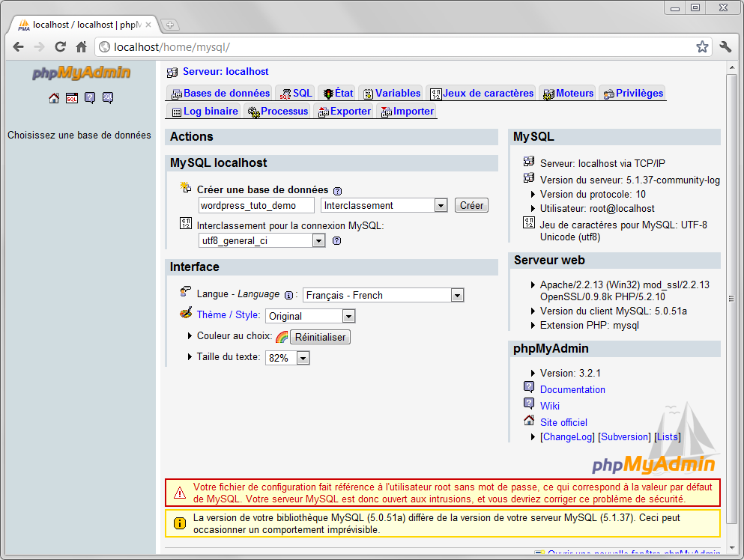Click the text "Version du serveur: 5.1.37-community-log"

click(630, 180)
